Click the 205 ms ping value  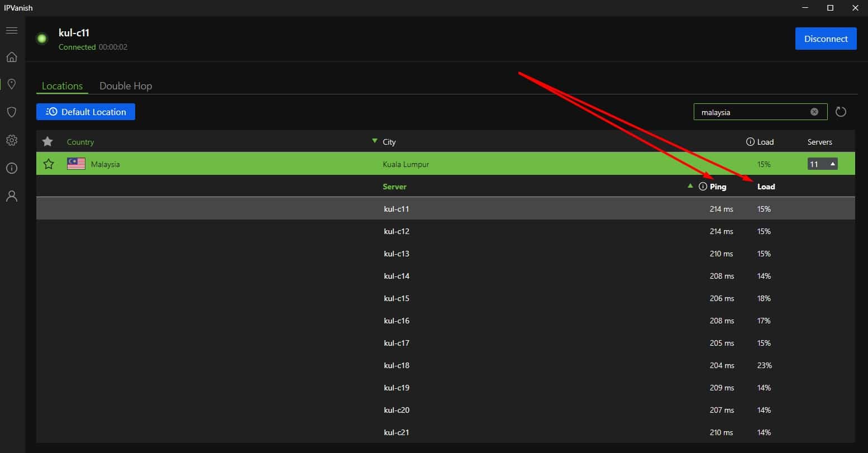722,343
